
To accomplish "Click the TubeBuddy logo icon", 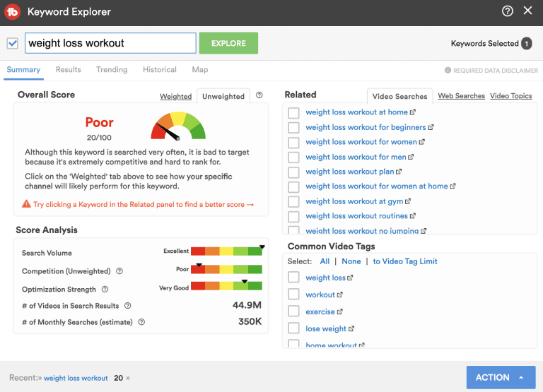I will pos(12,12).
